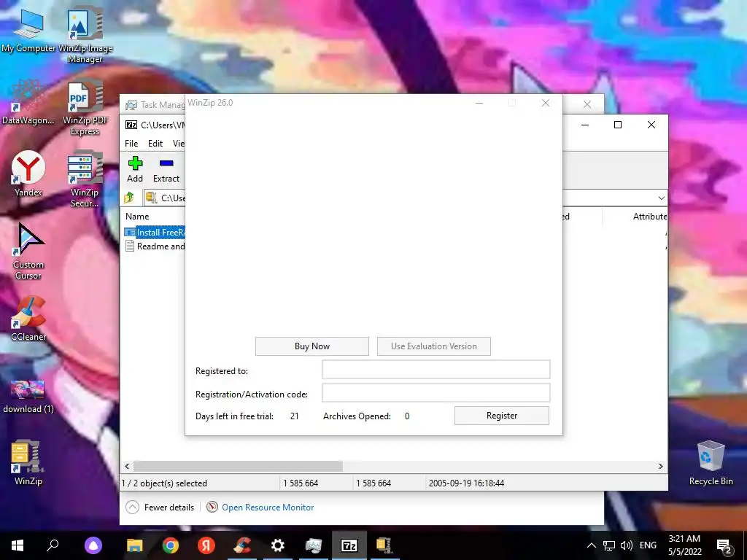The image size is (747, 560).
Task: Select the Install FreeR... file row
Action: (155, 233)
